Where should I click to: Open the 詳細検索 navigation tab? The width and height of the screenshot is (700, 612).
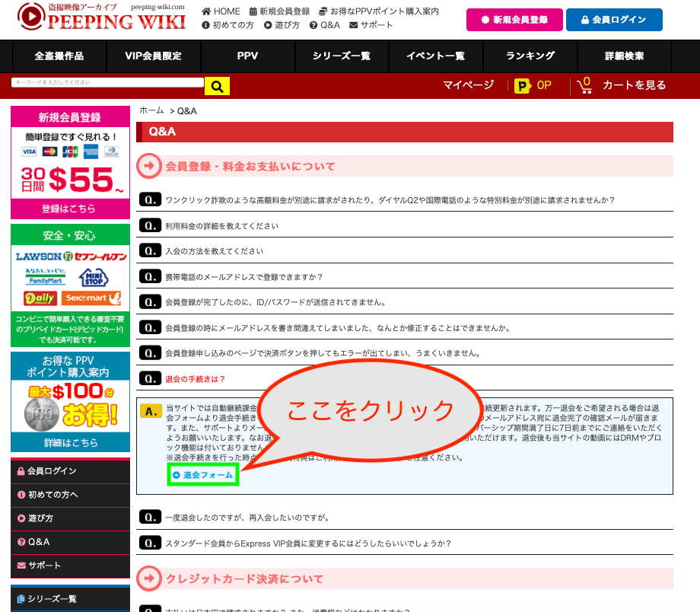pyautogui.click(x=624, y=56)
